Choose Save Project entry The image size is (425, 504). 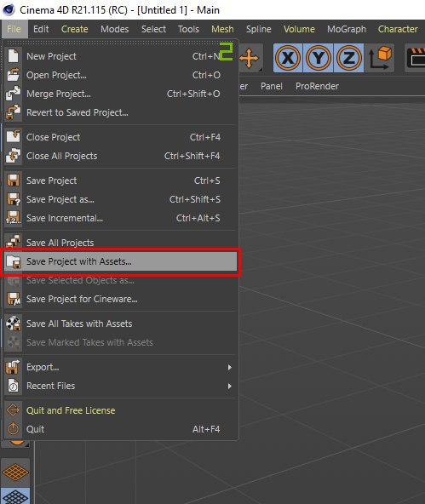121,180
